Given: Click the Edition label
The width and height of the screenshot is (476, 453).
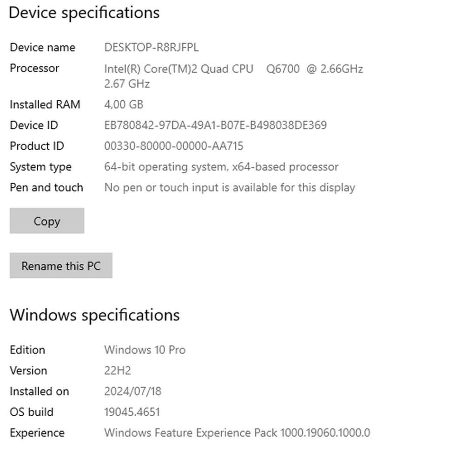Looking at the screenshot, I should click(27, 350).
